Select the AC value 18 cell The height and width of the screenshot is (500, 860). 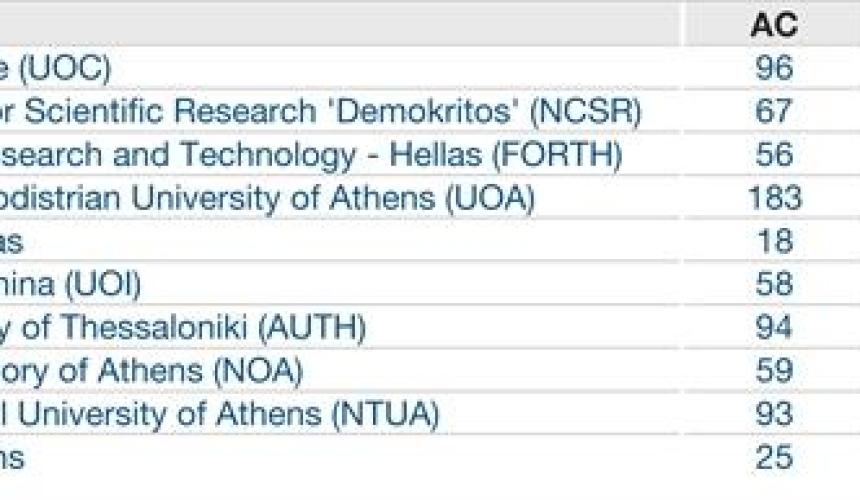pyautogui.click(x=774, y=241)
